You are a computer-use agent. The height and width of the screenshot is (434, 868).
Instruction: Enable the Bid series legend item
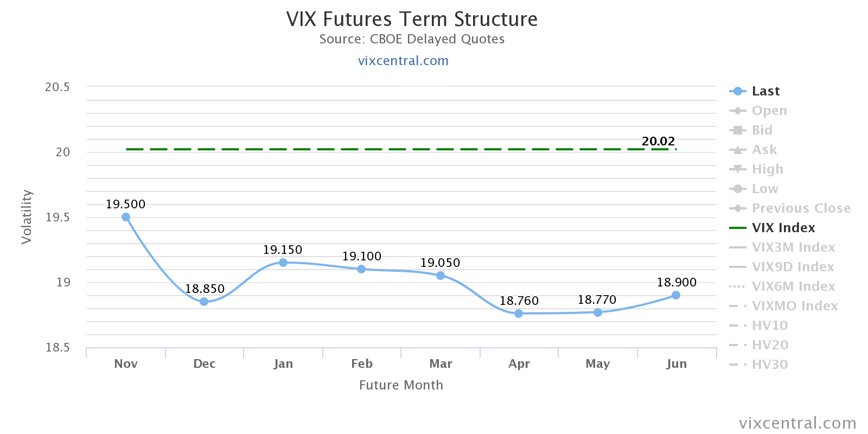762,130
